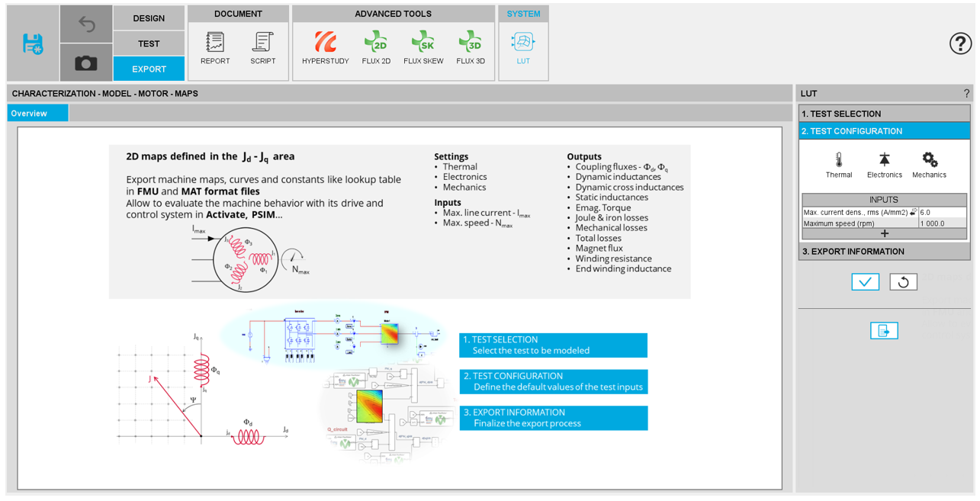This screenshot has height=501, width=980.
Task: Open the main help question mark
Action: pyautogui.click(x=960, y=43)
